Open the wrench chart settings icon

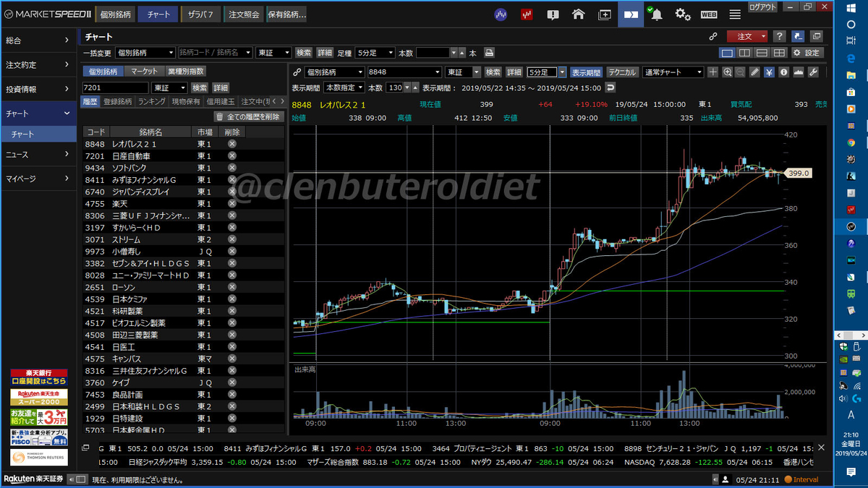point(813,72)
